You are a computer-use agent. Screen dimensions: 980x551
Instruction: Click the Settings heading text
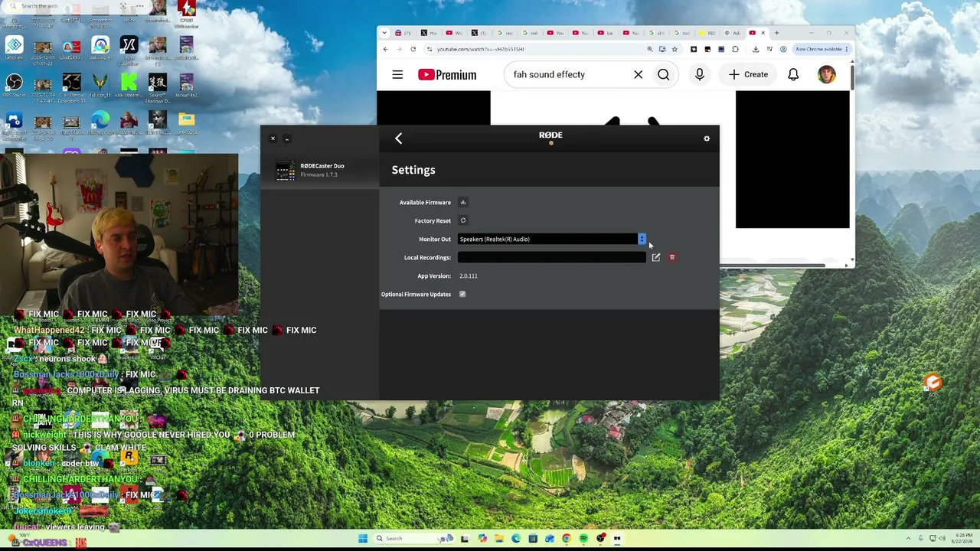pyautogui.click(x=413, y=170)
